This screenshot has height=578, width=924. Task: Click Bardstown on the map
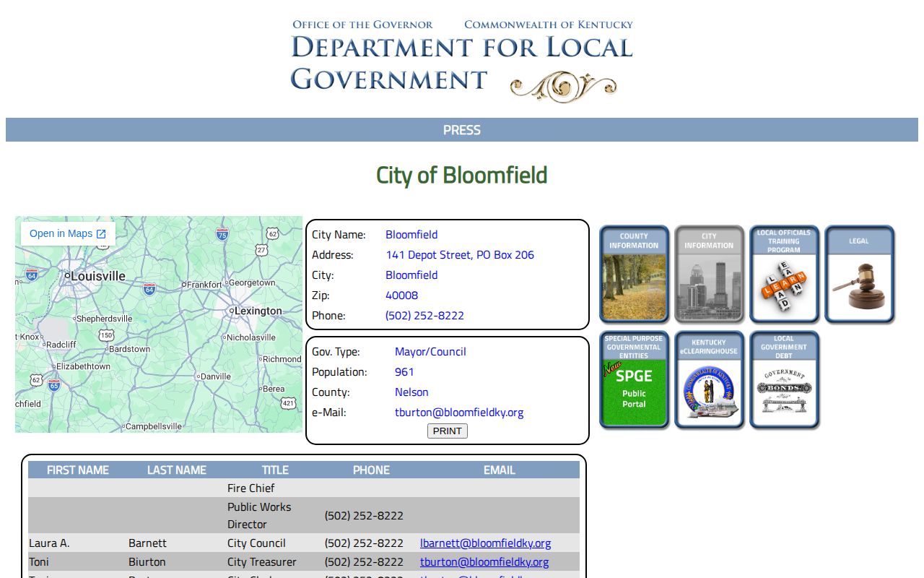pyautogui.click(x=129, y=349)
